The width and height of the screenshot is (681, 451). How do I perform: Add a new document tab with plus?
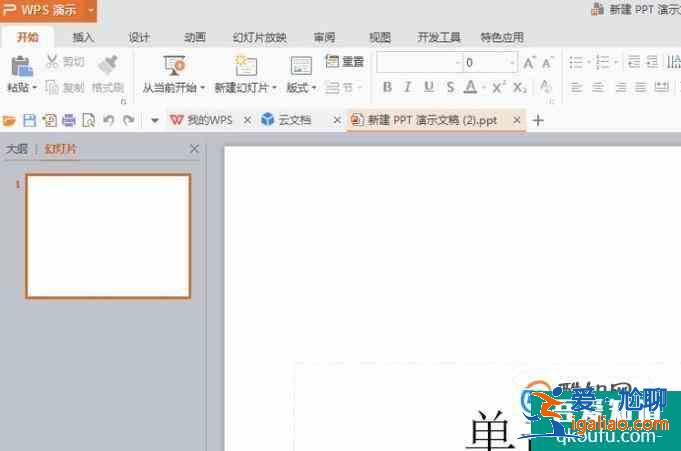tap(538, 120)
